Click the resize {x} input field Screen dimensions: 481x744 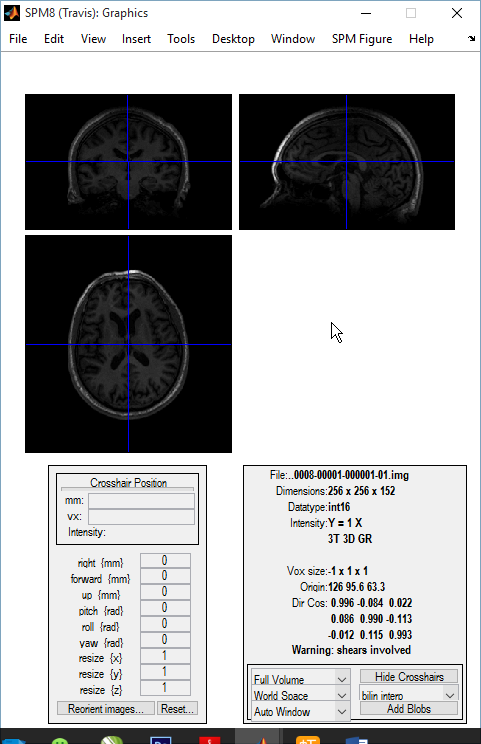tap(165, 656)
